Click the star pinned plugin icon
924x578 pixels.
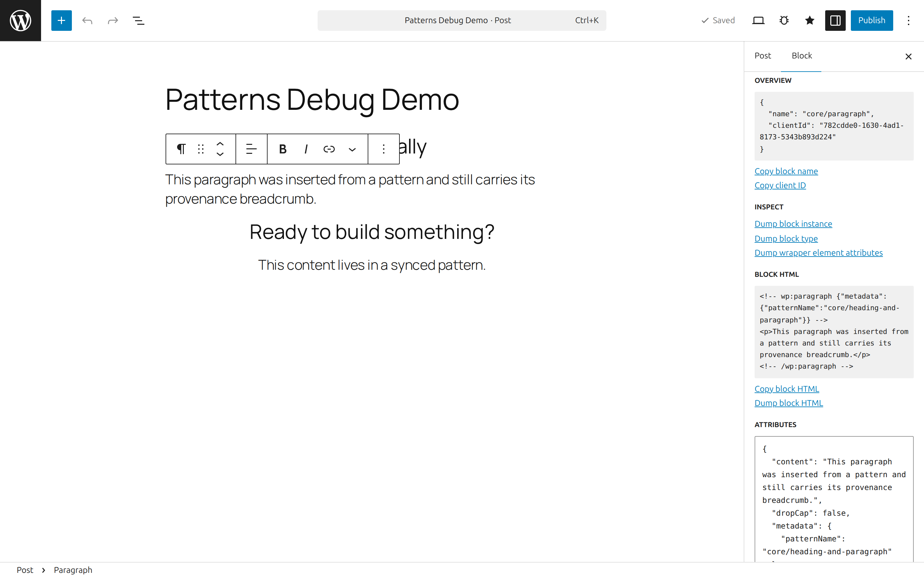coord(809,20)
